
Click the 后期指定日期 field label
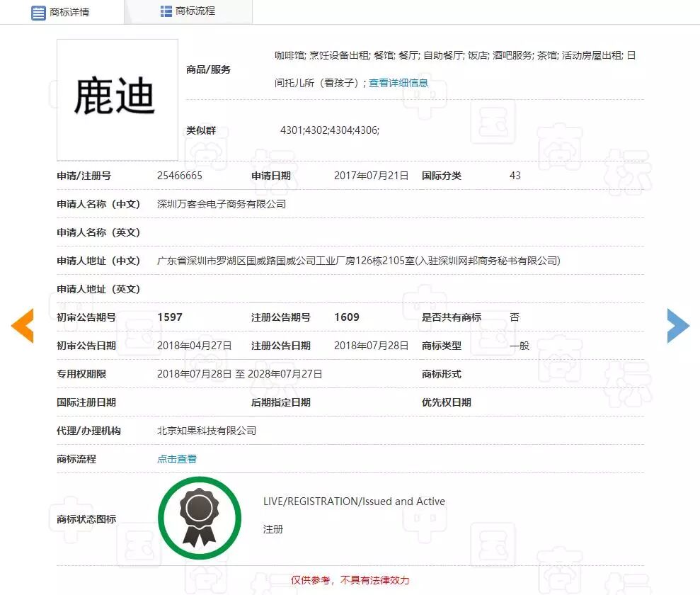(x=281, y=402)
